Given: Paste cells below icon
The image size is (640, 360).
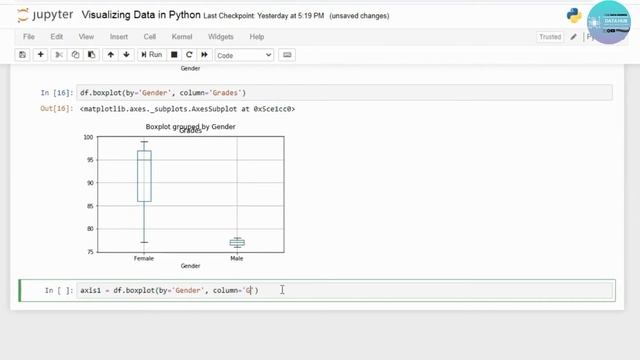Looking at the screenshot, I should pos(91,55).
